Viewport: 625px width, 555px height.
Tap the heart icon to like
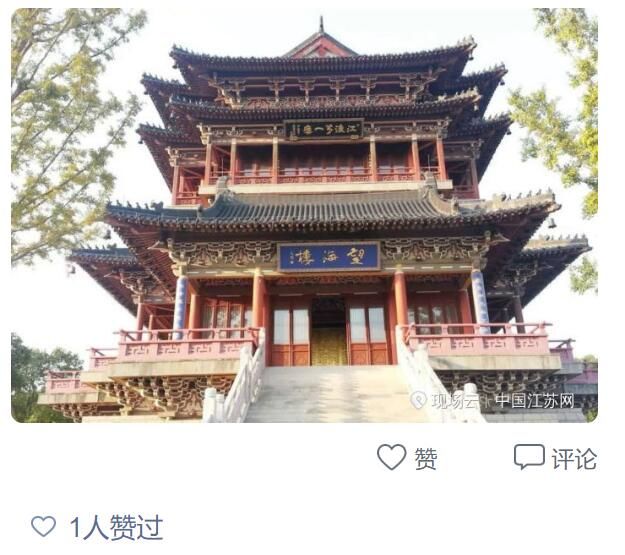coord(391,457)
